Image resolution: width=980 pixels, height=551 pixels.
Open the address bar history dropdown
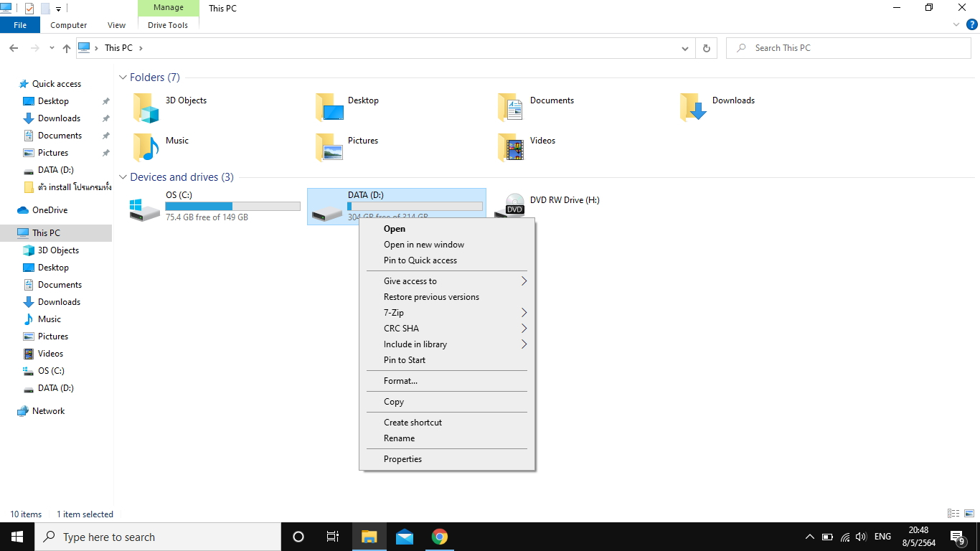pos(685,48)
